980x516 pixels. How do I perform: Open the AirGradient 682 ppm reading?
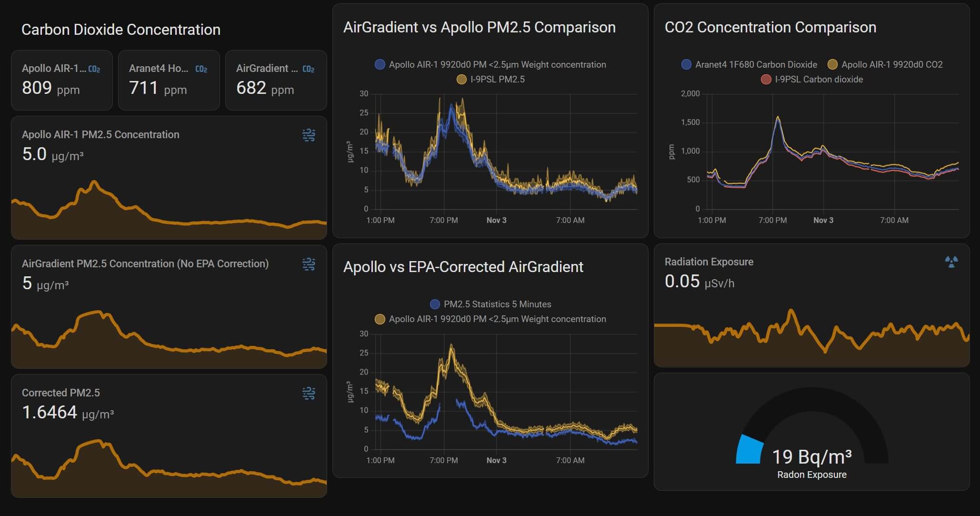click(276, 80)
